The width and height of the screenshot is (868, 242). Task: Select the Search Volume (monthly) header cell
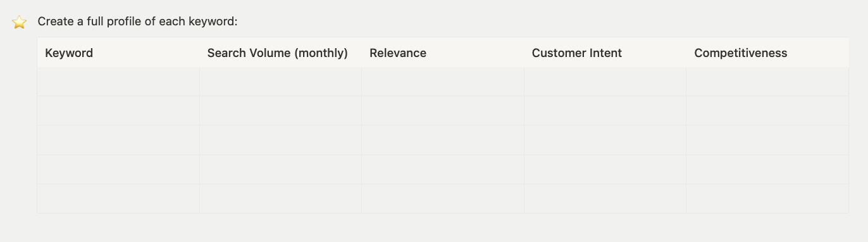coord(280,53)
